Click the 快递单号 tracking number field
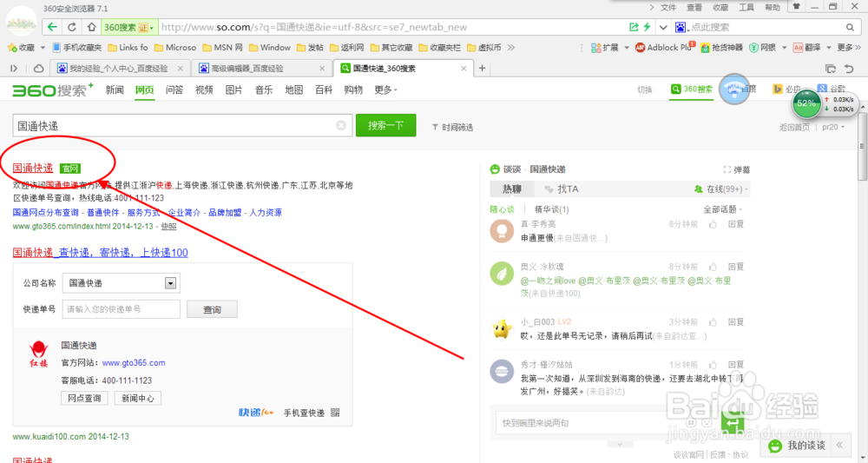Screen dimensions: 868x463 click(122, 309)
